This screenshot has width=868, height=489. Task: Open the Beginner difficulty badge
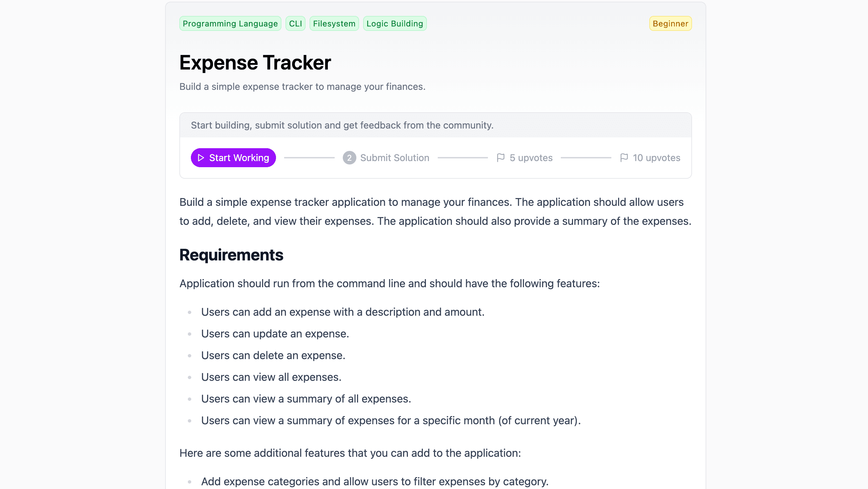click(670, 23)
